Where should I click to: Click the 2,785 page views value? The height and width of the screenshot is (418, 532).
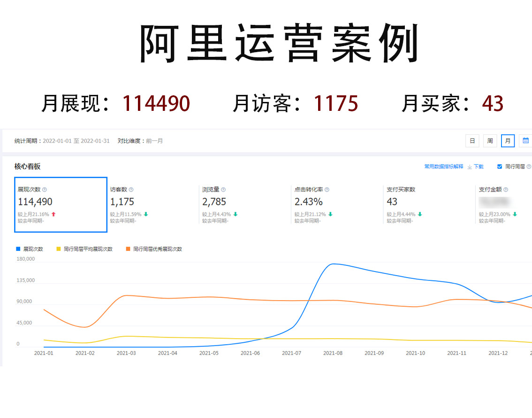tap(214, 201)
